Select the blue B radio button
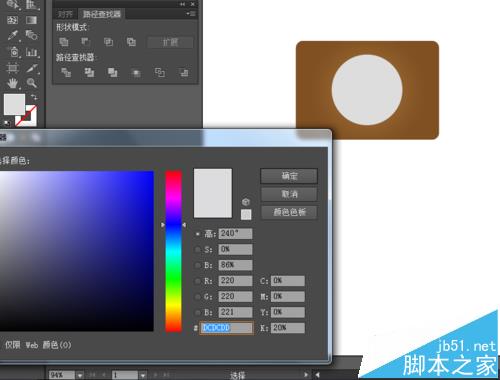Image resolution: width=500 pixels, height=380 pixels. [198, 312]
